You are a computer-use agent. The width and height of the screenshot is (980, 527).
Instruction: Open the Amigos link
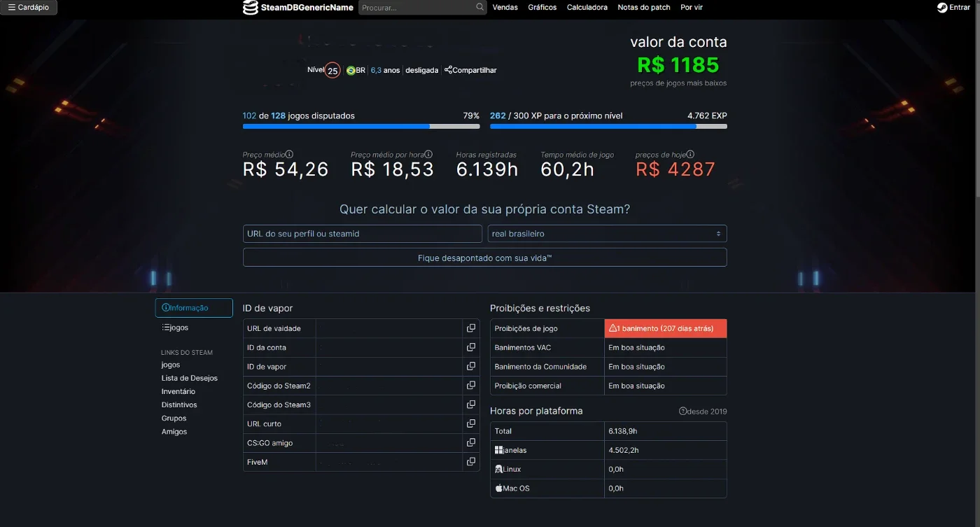[174, 431]
